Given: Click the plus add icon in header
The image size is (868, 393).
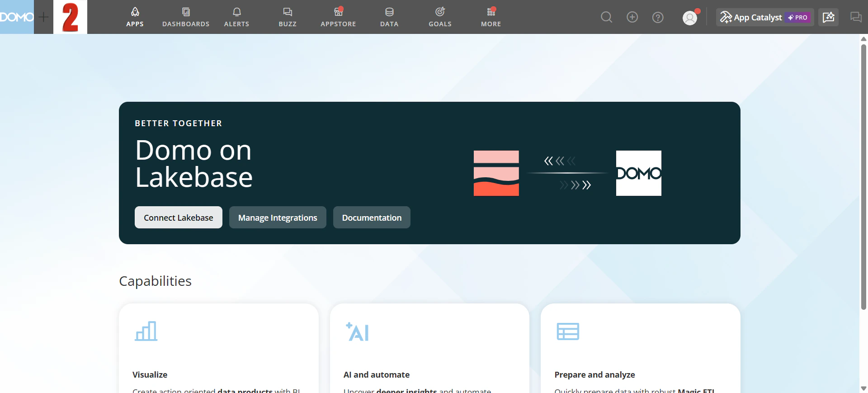Looking at the screenshot, I should click(x=632, y=17).
